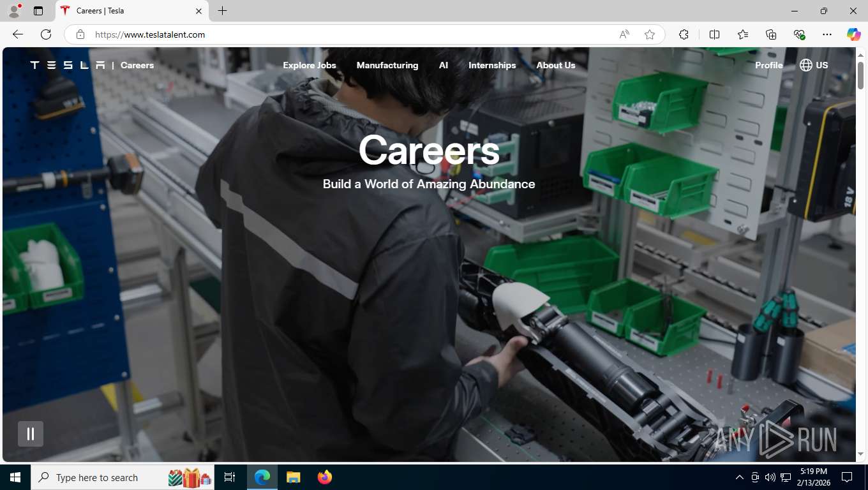868x490 pixels.
Task: Open the Windows Start menu
Action: (x=15, y=477)
